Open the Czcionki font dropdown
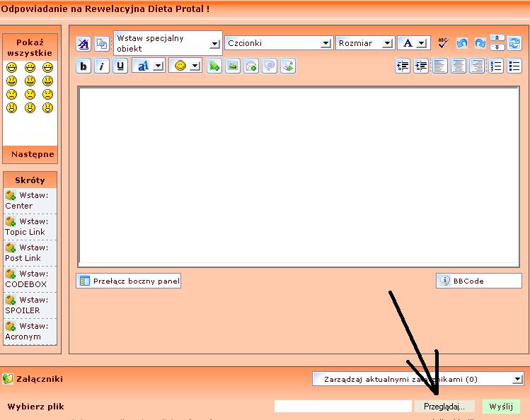Image resolution: width=530 pixels, height=420 pixels. 278,43
